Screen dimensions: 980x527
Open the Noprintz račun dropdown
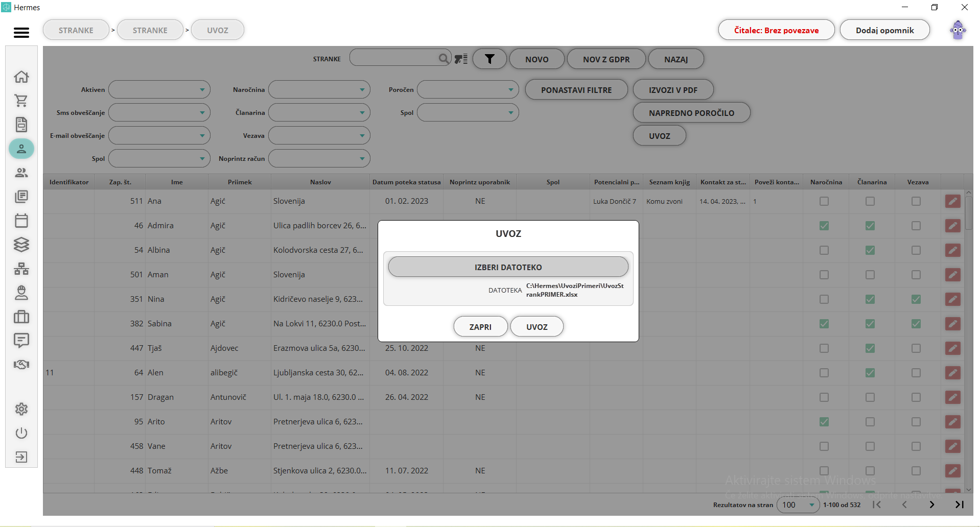click(319, 158)
